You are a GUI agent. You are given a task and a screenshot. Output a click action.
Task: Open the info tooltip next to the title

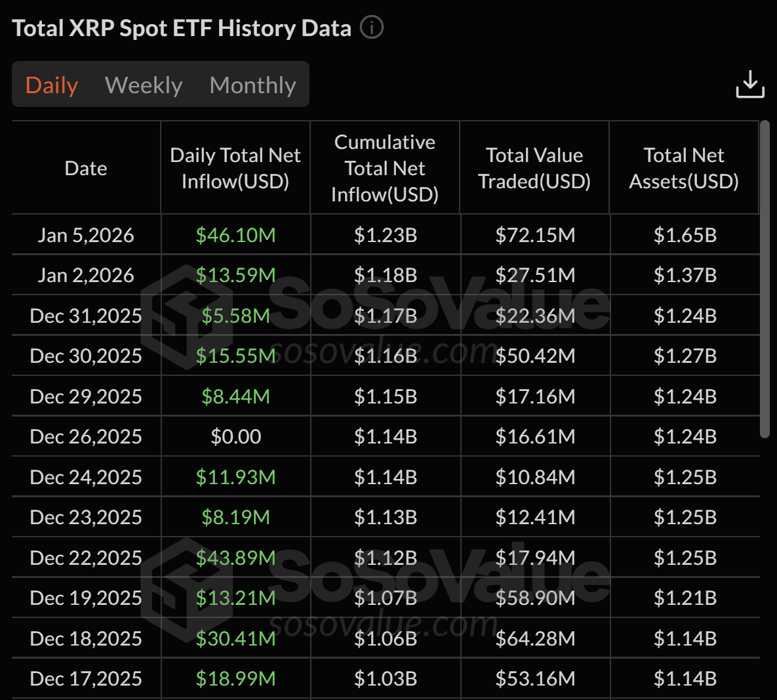[371, 27]
